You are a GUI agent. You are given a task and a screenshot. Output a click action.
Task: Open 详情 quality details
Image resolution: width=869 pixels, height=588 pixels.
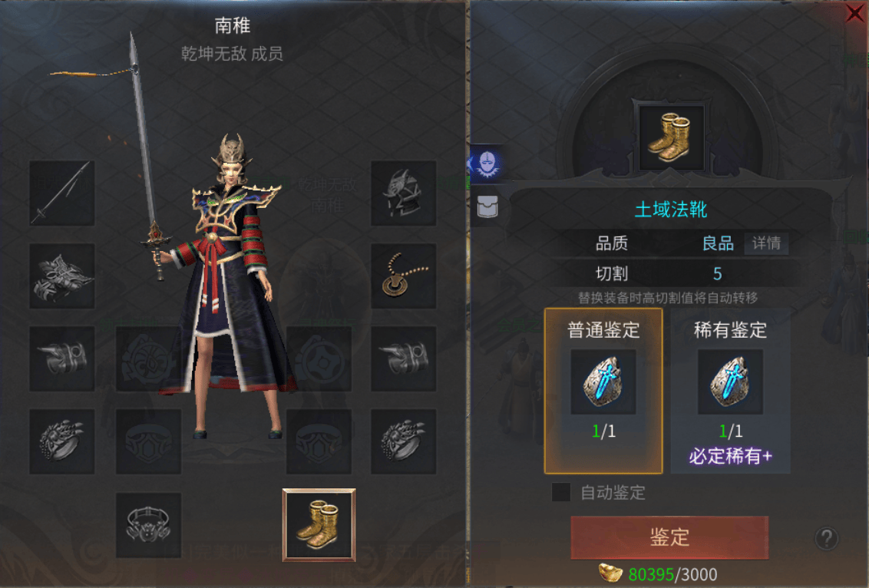[766, 243]
